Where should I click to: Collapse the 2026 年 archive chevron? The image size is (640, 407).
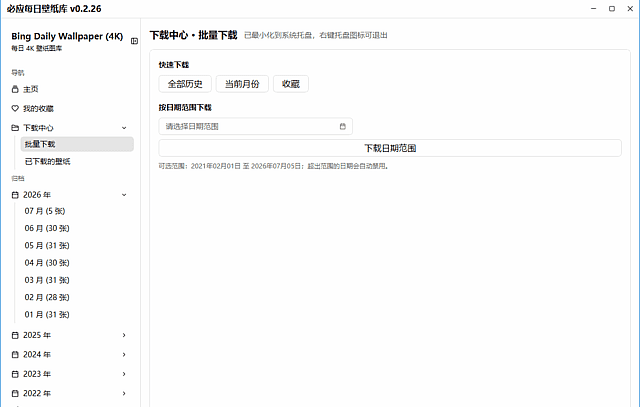pos(124,195)
